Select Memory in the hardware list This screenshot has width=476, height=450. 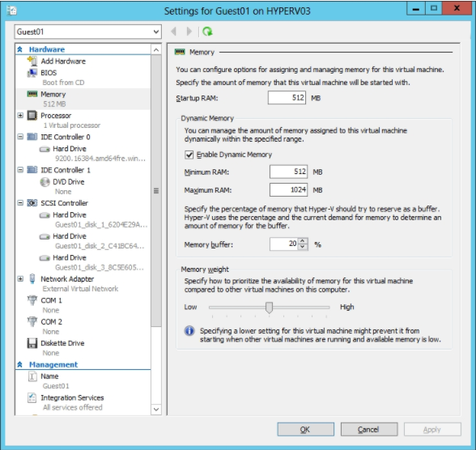(x=83, y=99)
